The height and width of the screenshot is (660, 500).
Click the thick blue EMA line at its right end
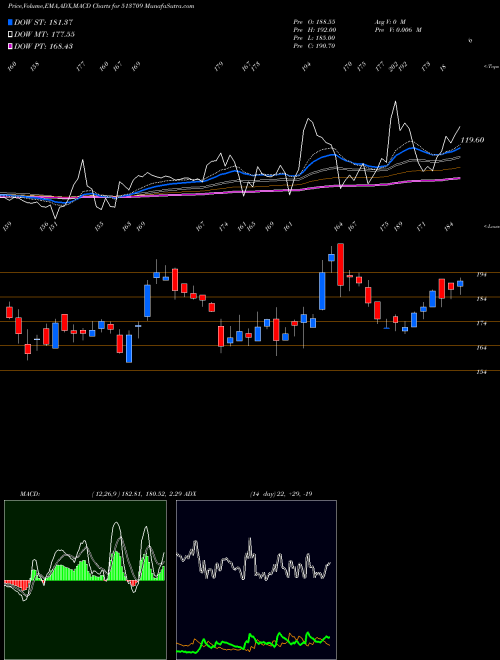[459, 149]
